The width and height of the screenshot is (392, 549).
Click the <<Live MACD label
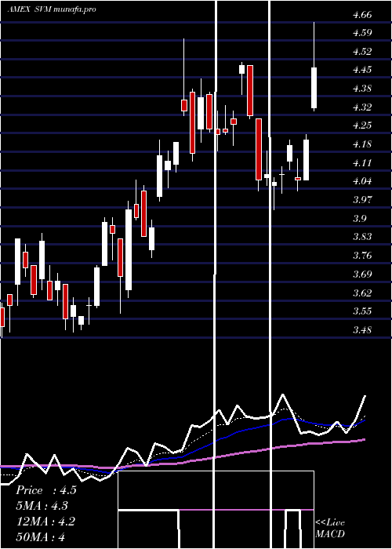pos(330,529)
